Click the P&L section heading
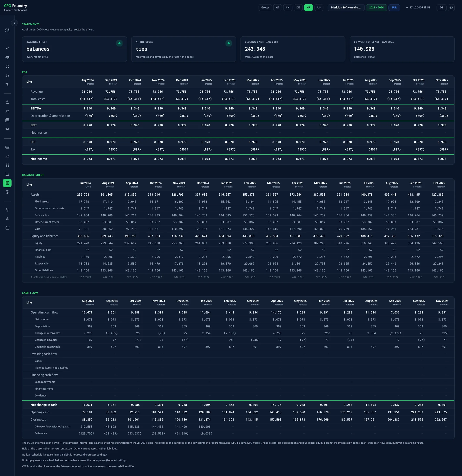This screenshot has height=476, width=462. coord(25,72)
